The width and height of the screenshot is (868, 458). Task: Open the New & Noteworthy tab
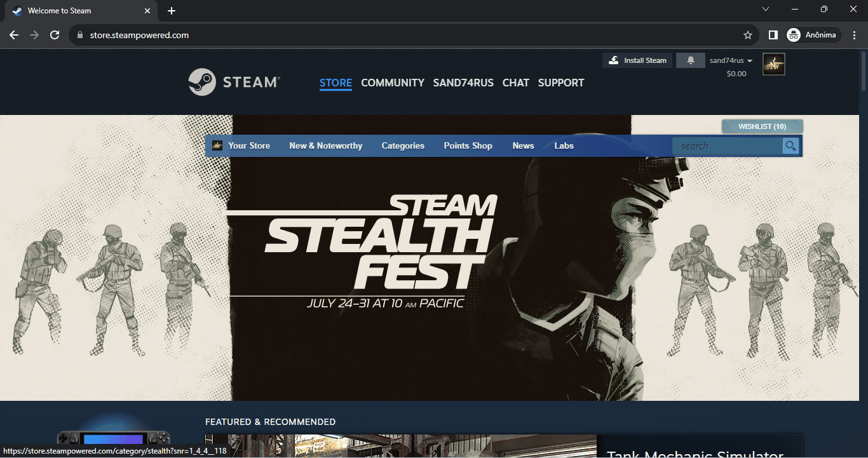coord(326,145)
